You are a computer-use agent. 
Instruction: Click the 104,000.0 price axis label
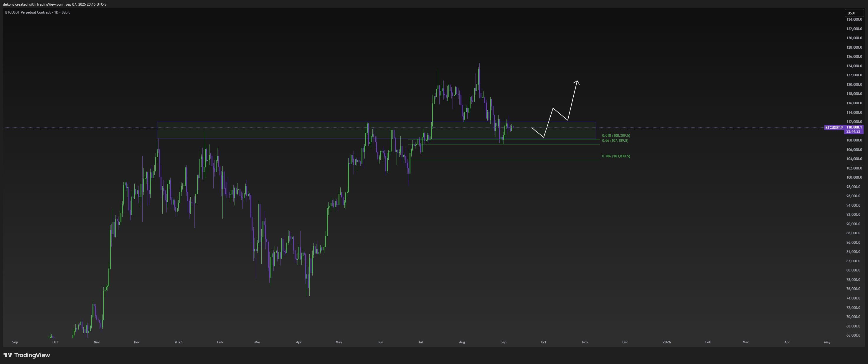click(x=854, y=159)
